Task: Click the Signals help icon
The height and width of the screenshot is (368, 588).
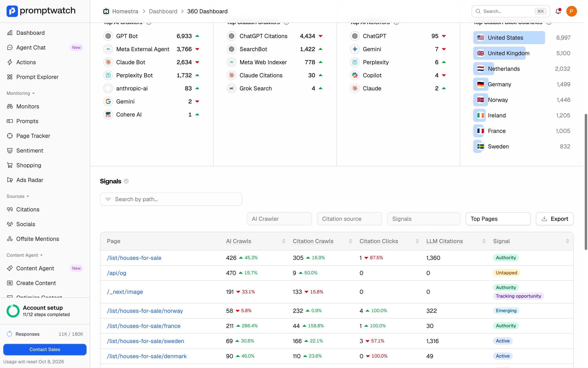Action: click(126, 181)
